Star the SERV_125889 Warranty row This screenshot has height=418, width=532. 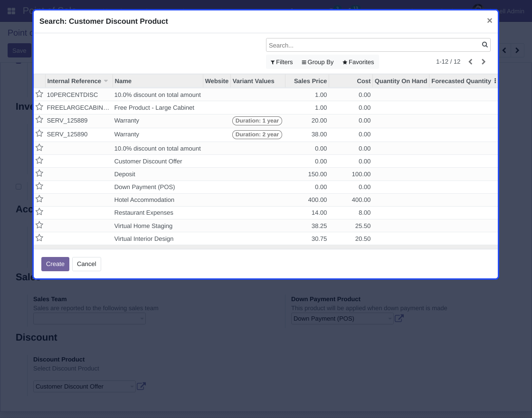[x=39, y=120]
